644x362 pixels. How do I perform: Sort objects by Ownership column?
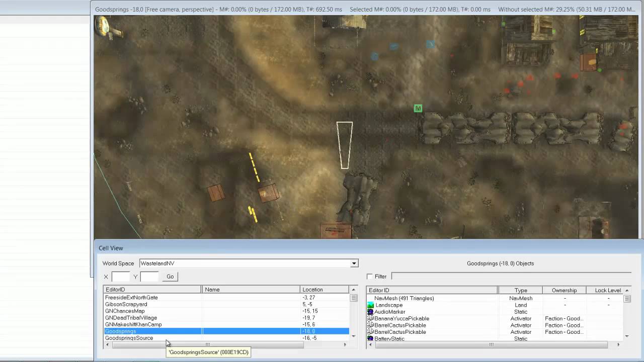tap(564, 290)
